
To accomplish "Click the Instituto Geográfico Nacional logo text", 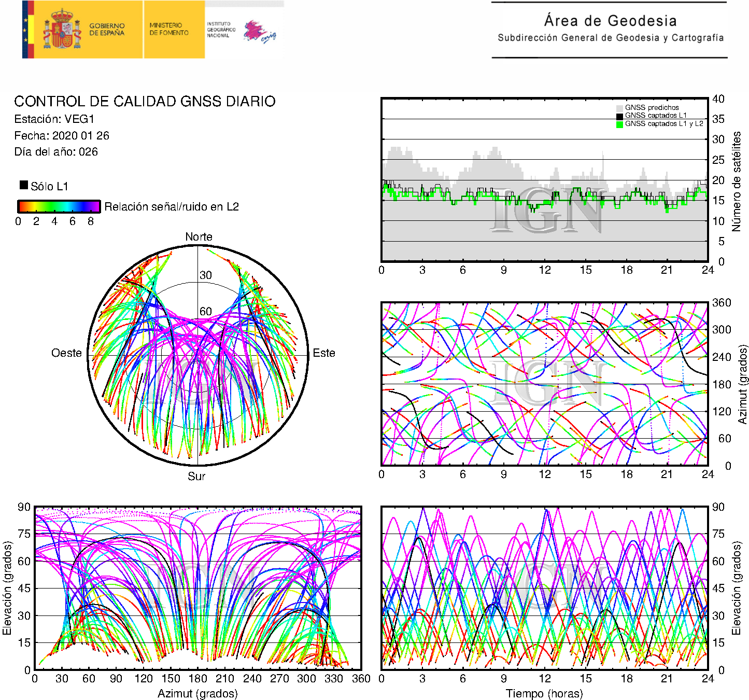I will click(221, 30).
